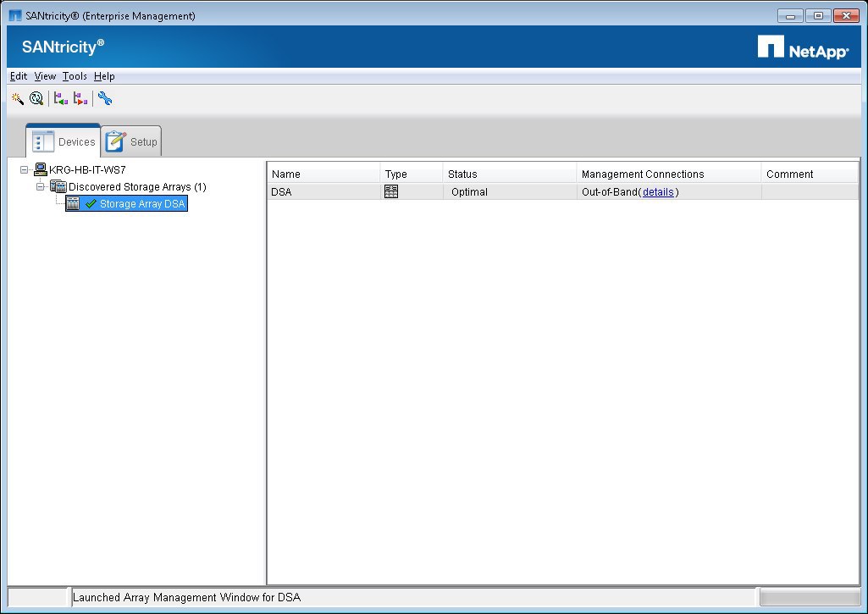Viewport: 868px width, 614px height.
Task: Minimize the SANtricity window
Action: (790, 15)
